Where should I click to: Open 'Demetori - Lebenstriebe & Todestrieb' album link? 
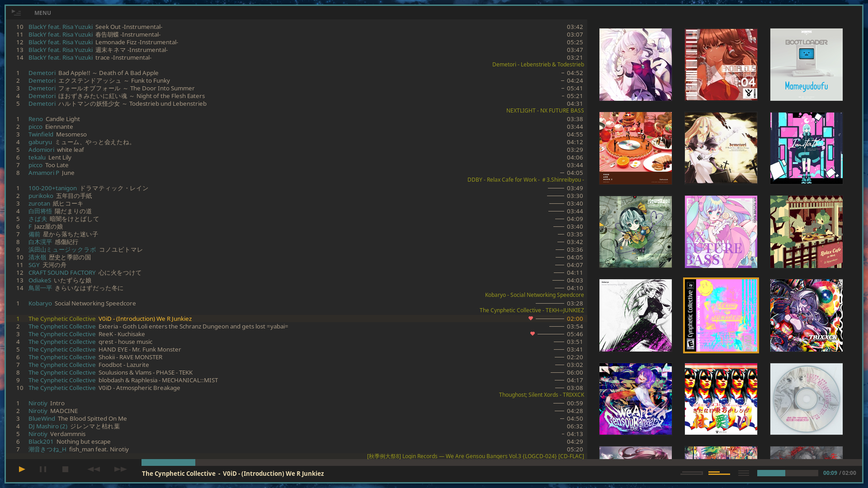click(x=538, y=64)
